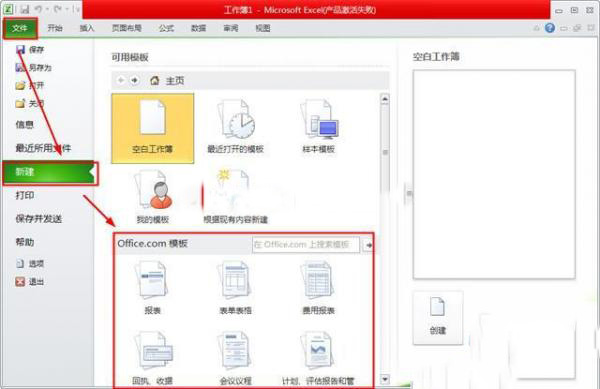
Task: Switch to the 开始 ribbon tab
Action: point(55,28)
